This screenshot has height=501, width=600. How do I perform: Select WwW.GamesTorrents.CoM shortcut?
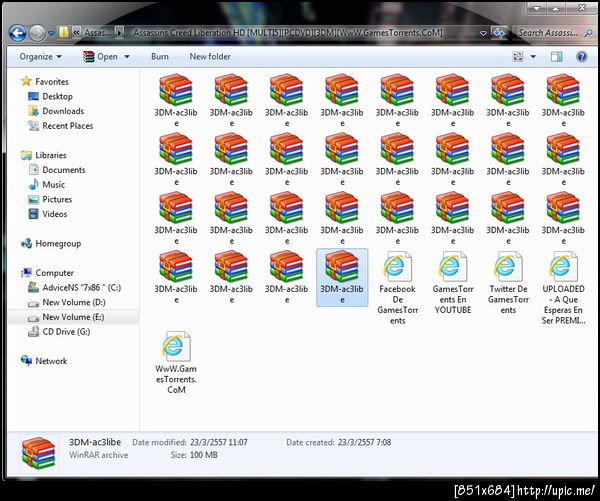176,362
